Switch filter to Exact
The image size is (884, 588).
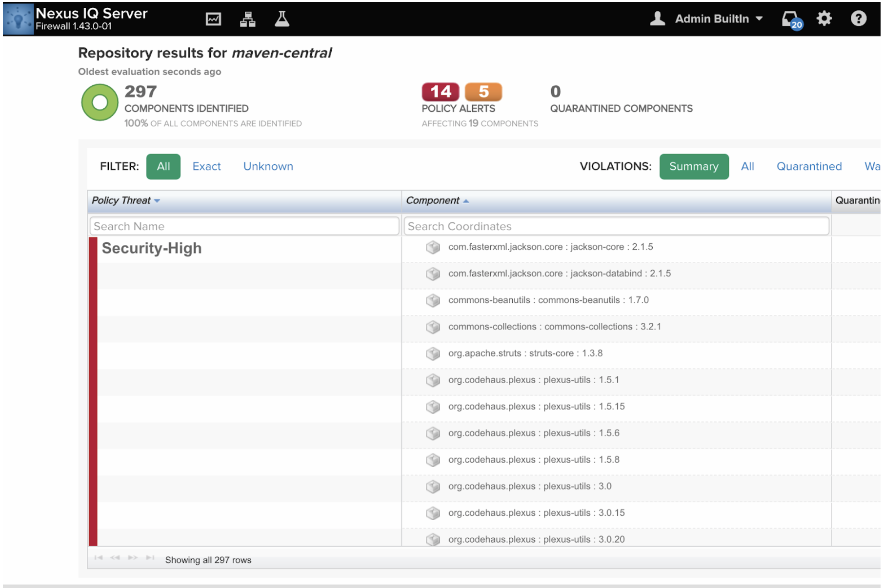pyautogui.click(x=206, y=166)
